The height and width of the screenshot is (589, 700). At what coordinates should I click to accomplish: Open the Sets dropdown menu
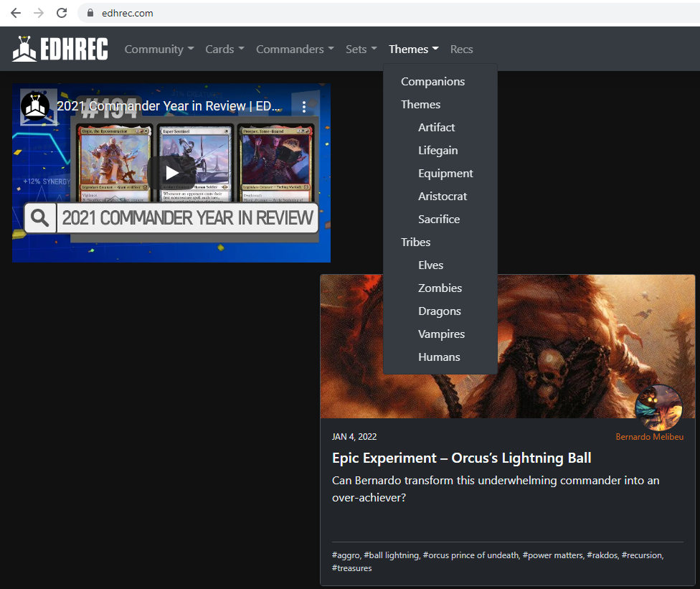point(361,49)
